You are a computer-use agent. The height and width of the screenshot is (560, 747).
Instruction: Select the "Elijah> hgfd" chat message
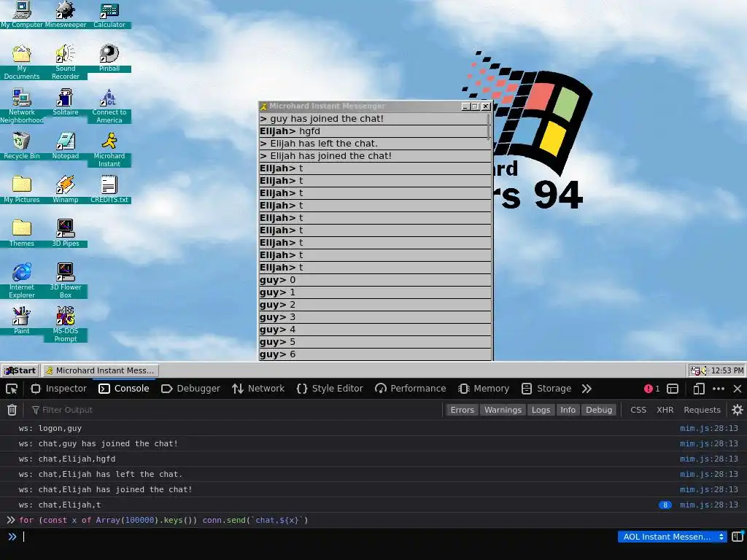tap(375, 131)
